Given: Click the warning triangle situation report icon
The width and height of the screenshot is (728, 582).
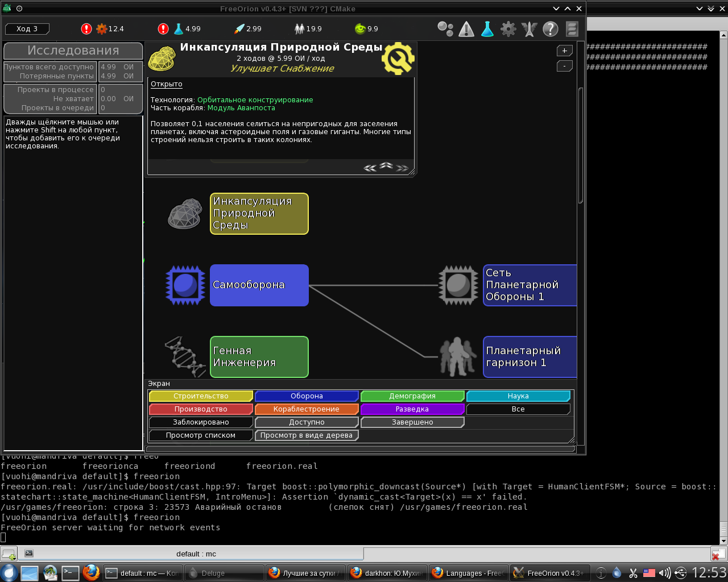Looking at the screenshot, I should tap(466, 29).
